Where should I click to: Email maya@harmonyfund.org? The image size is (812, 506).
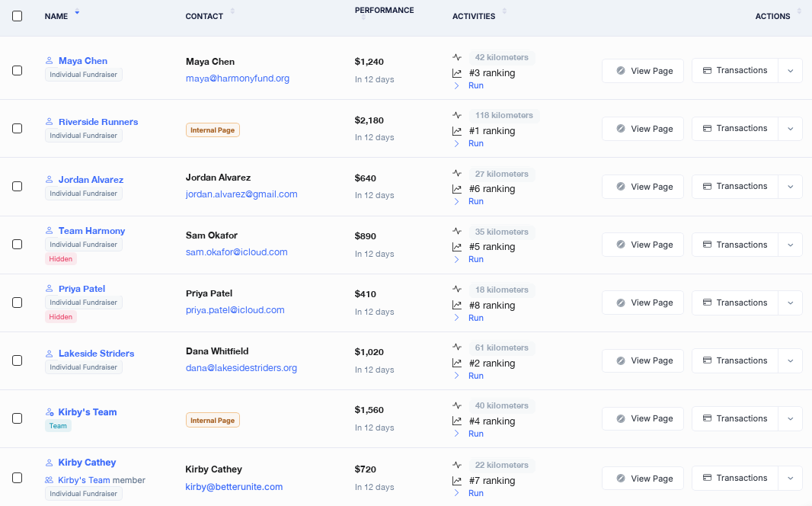coord(238,78)
